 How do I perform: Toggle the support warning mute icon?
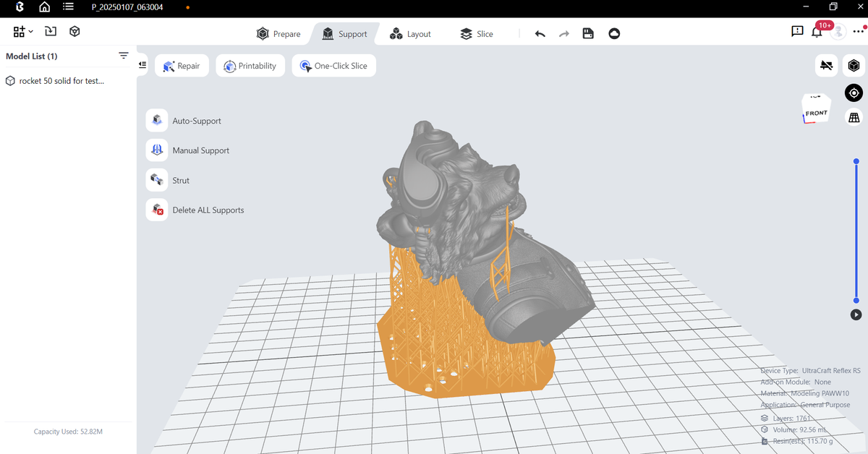[827, 65]
